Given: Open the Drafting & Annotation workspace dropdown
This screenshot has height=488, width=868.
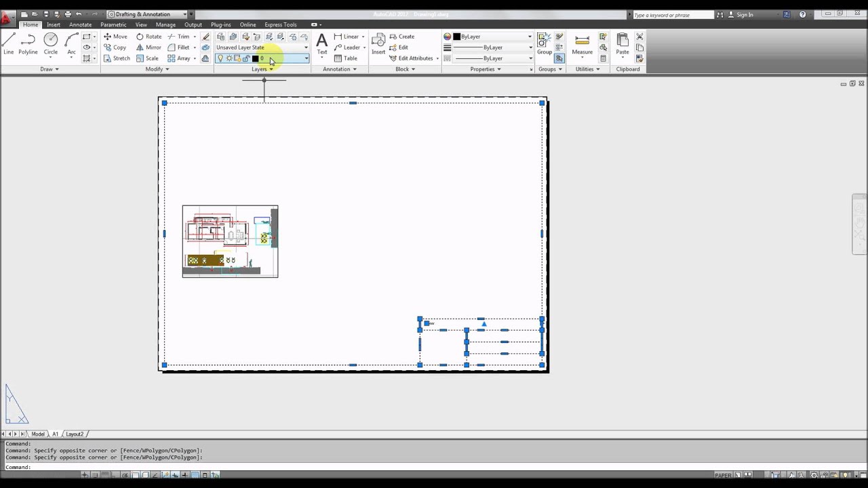Looking at the screenshot, I should coord(151,14).
